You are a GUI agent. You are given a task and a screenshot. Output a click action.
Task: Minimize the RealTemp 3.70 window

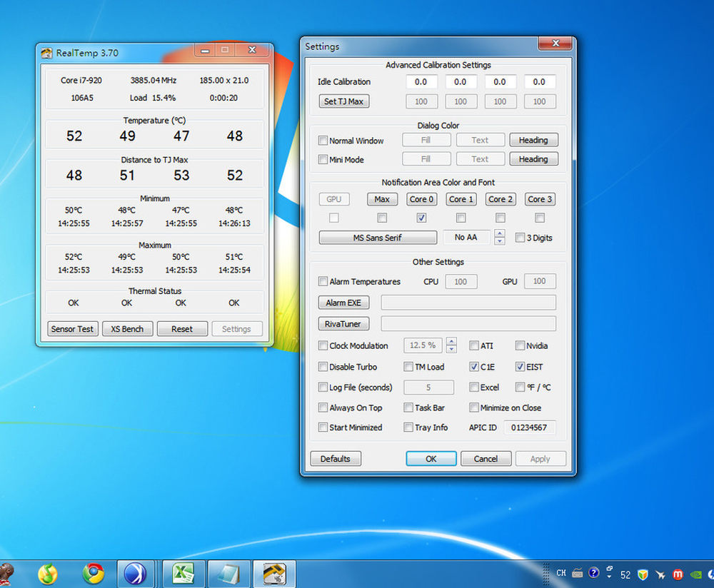pyautogui.click(x=206, y=50)
